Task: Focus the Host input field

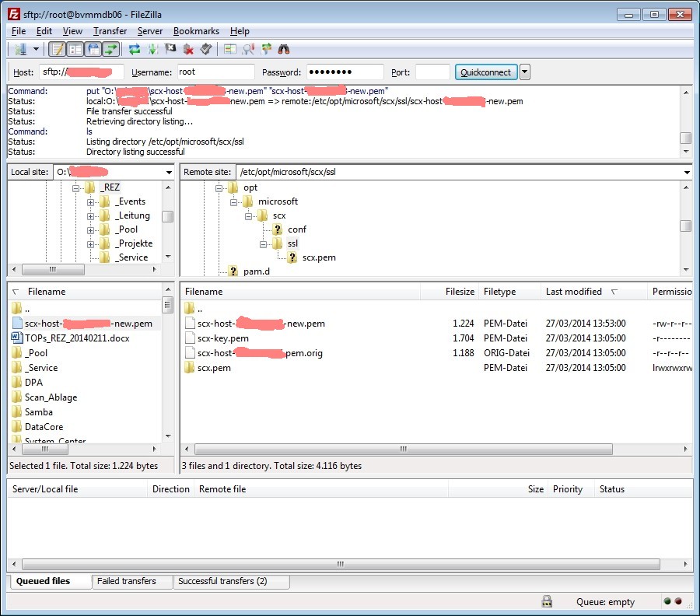Action: pyautogui.click(x=82, y=72)
